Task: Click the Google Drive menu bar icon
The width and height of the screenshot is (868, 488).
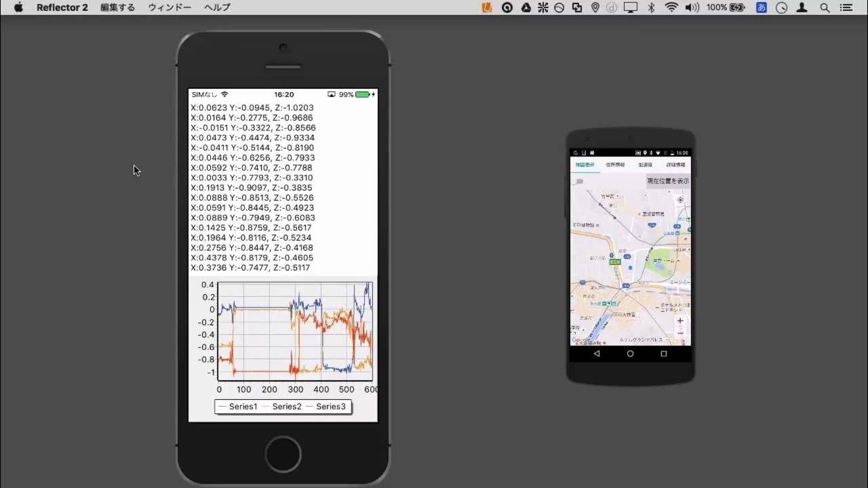Action: tap(526, 7)
